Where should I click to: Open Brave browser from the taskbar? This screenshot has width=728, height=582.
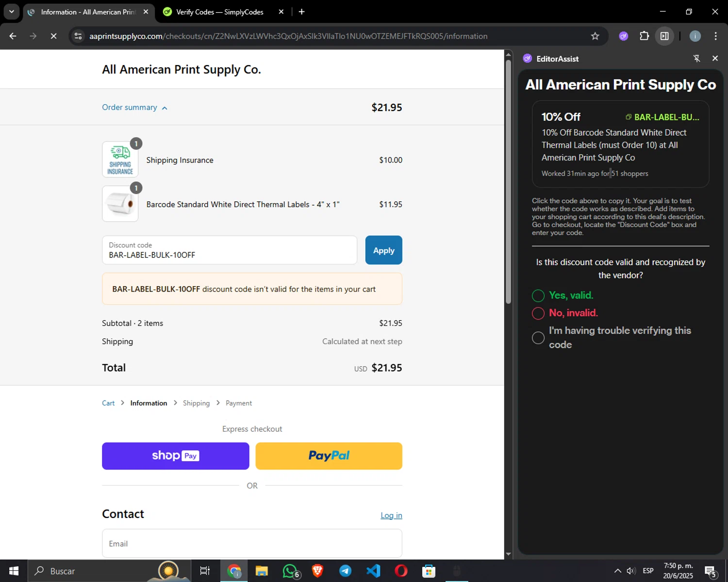[x=317, y=571]
